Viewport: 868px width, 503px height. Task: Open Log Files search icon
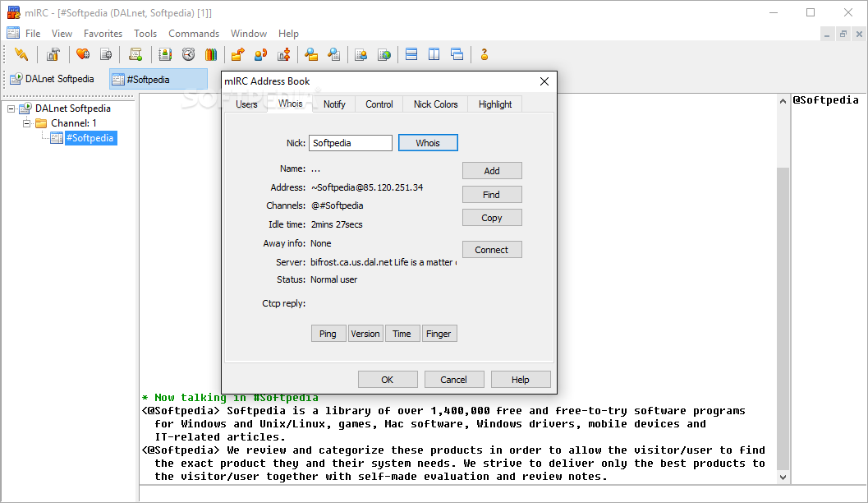(x=333, y=54)
